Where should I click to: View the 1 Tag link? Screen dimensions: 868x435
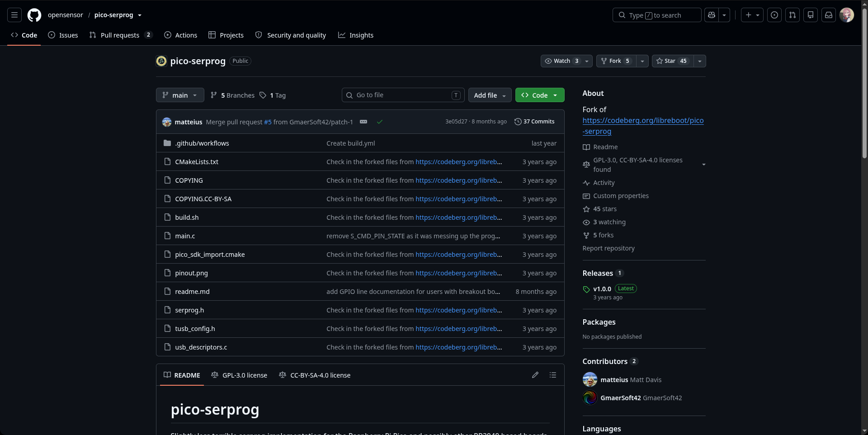(x=273, y=95)
